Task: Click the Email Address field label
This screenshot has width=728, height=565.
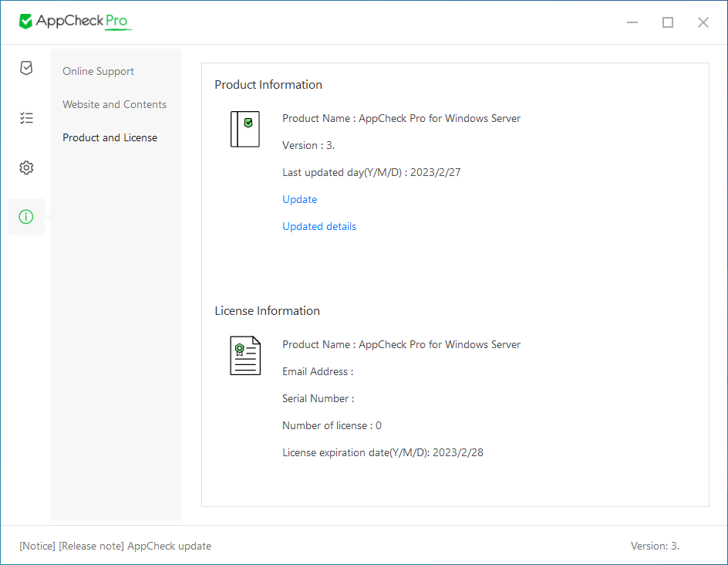Action: click(x=318, y=372)
